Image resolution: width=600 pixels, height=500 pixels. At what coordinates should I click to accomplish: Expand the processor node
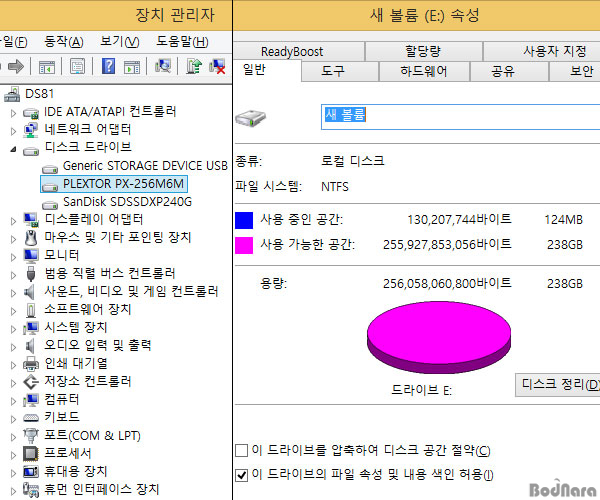pos(13,455)
